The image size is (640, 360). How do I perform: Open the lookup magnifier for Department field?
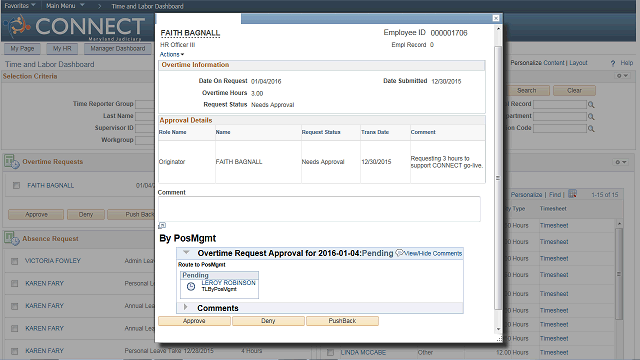pos(591,117)
